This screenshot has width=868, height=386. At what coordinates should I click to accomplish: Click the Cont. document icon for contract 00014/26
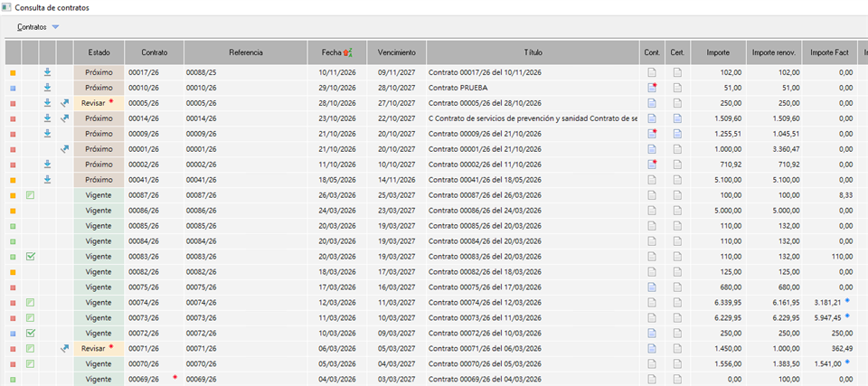coord(652,118)
